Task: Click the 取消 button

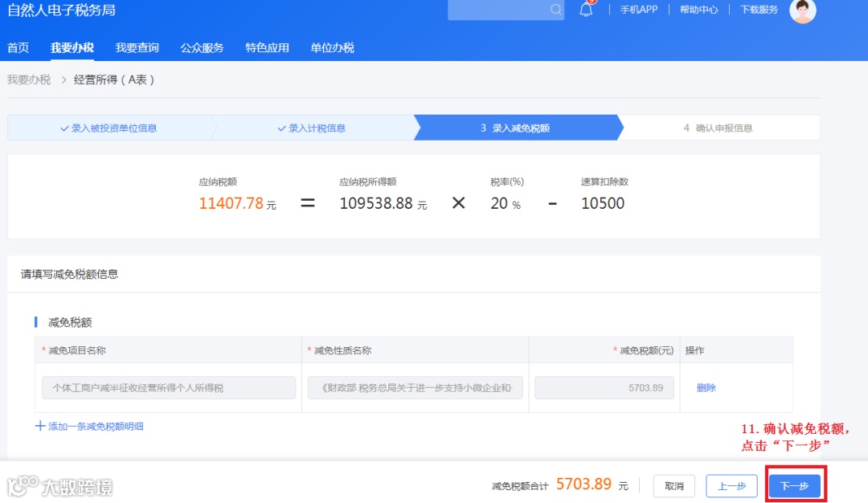Action: click(674, 486)
